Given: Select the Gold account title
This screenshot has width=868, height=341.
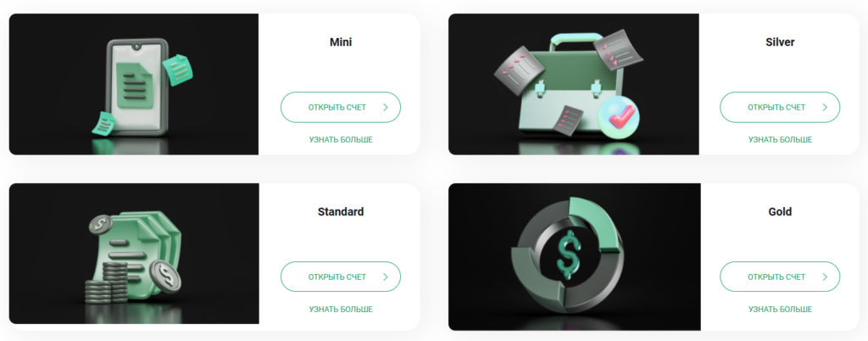Looking at the screenshot, I should [x=780, y=211].
